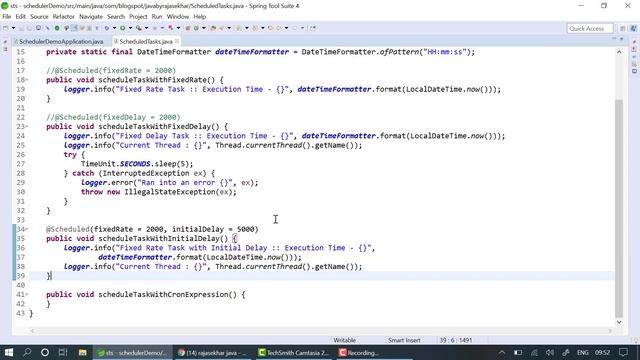
Task: Click the green Run icon in the toolbar
Action: [122, 28]
